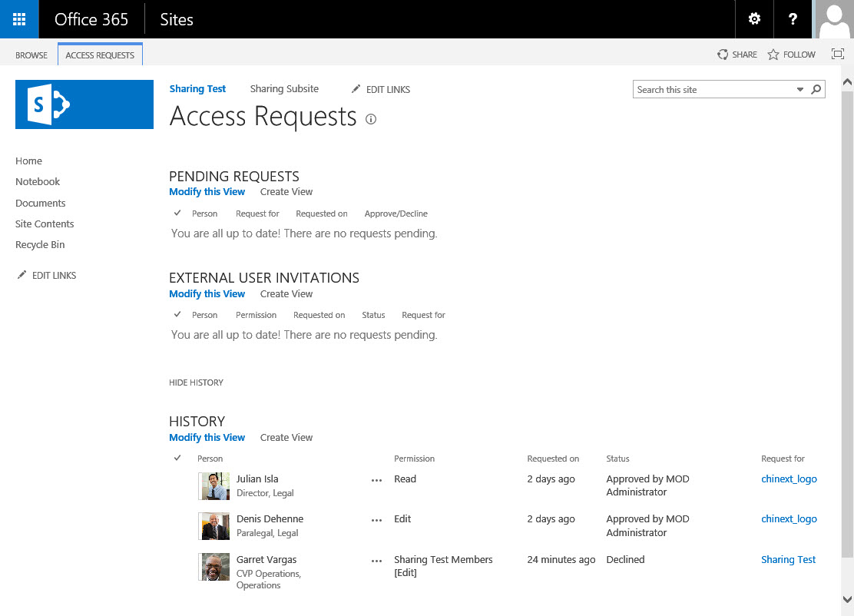Click the left sidebar EDIT LINKS pencil
This screenshot has height=616, width=854.
(x=46, y=275)
